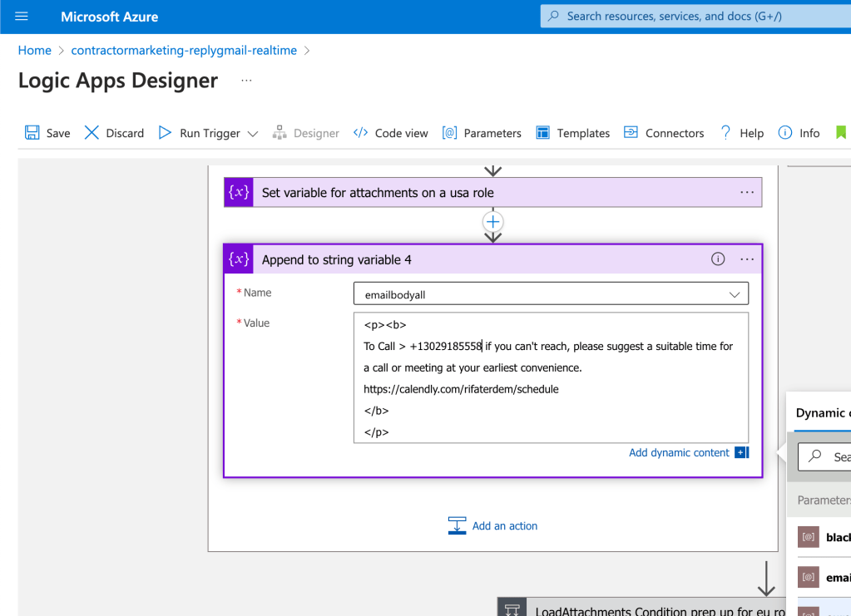The image size is (851, 616).
Task: Click the Parameters [@] toolbar icon
Action: point(449,133)
